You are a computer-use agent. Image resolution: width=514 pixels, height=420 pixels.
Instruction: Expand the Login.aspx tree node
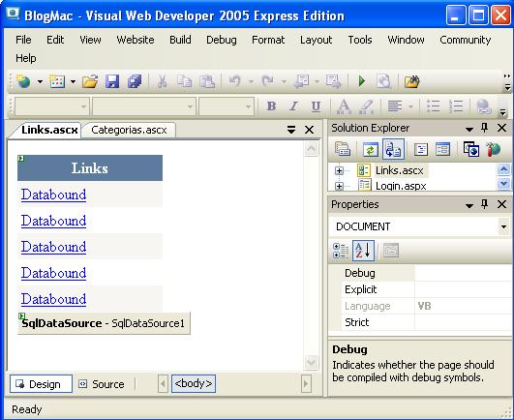tap(339, 186)
